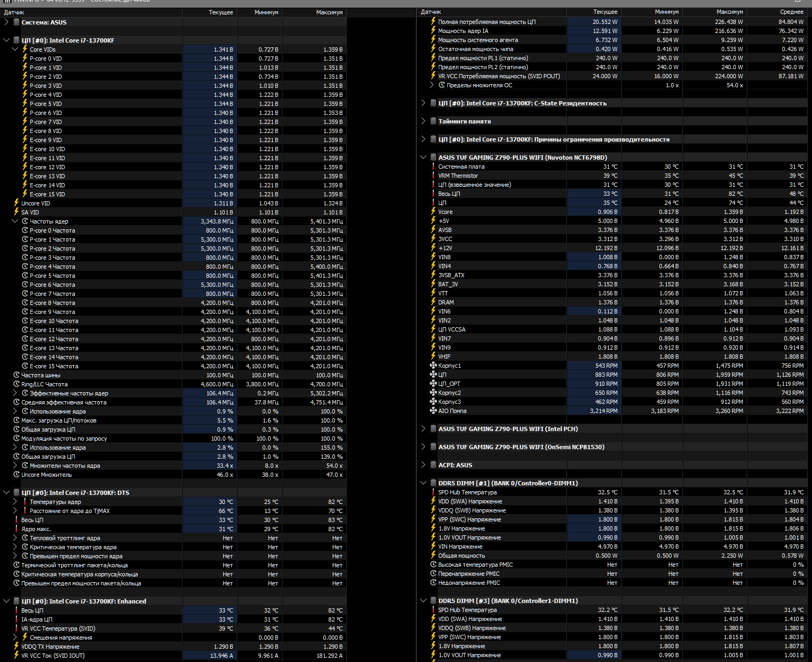Click the lightning icon beside Остаточная мощность чипа
Screen dimensions: 812x662
pos(433,49)
